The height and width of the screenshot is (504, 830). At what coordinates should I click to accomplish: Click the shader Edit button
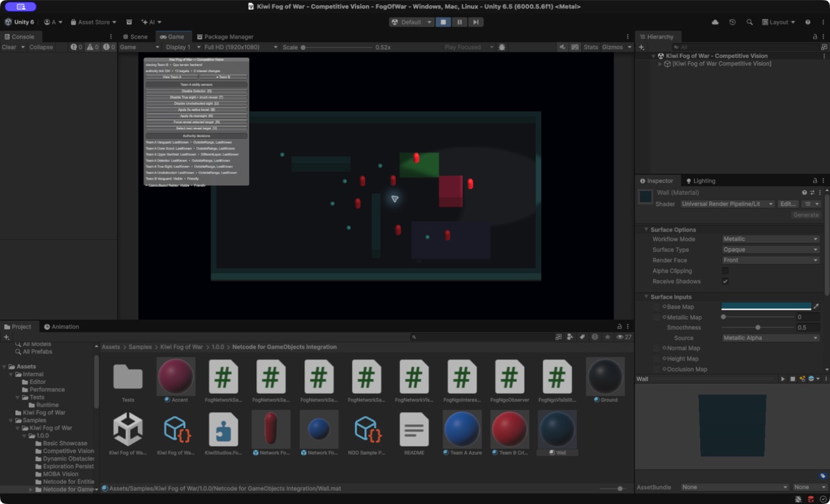pyautogui.click(x=788, y=204)
